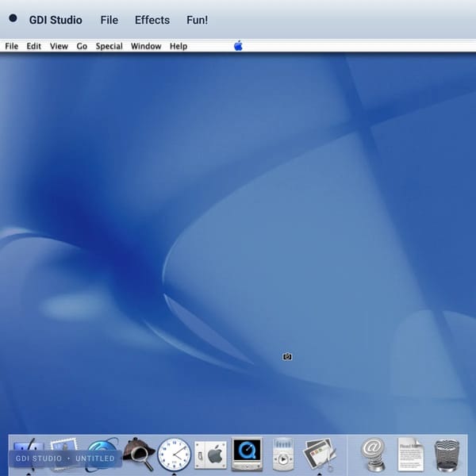Open the music player icon in the dock
This screenshot has width=476, height=476.
pyautogui.click(x=283, y=454)
